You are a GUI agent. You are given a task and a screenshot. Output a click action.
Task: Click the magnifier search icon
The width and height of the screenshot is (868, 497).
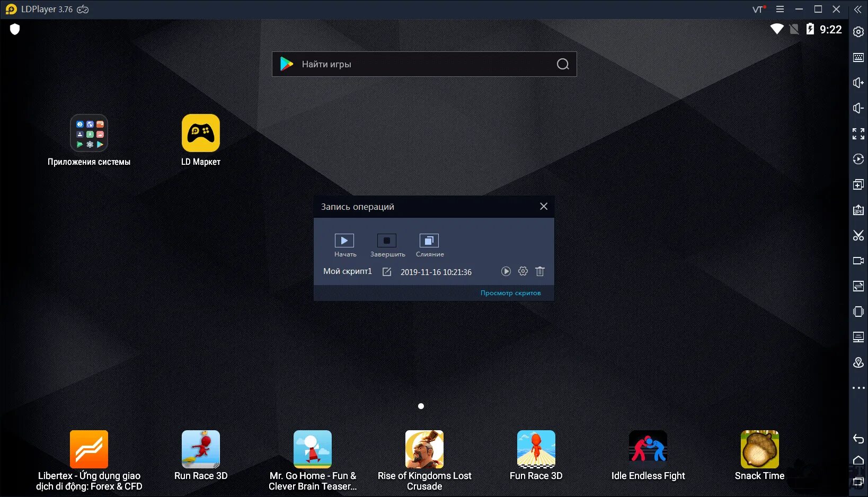[x=563, y=64]
